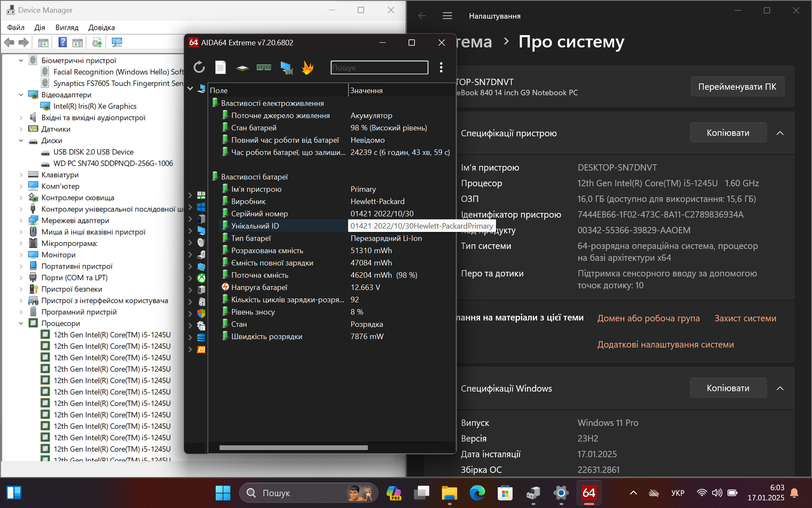Click Копіювати next to Специфікації Windows
812x508 pixels.
point(728,388)
